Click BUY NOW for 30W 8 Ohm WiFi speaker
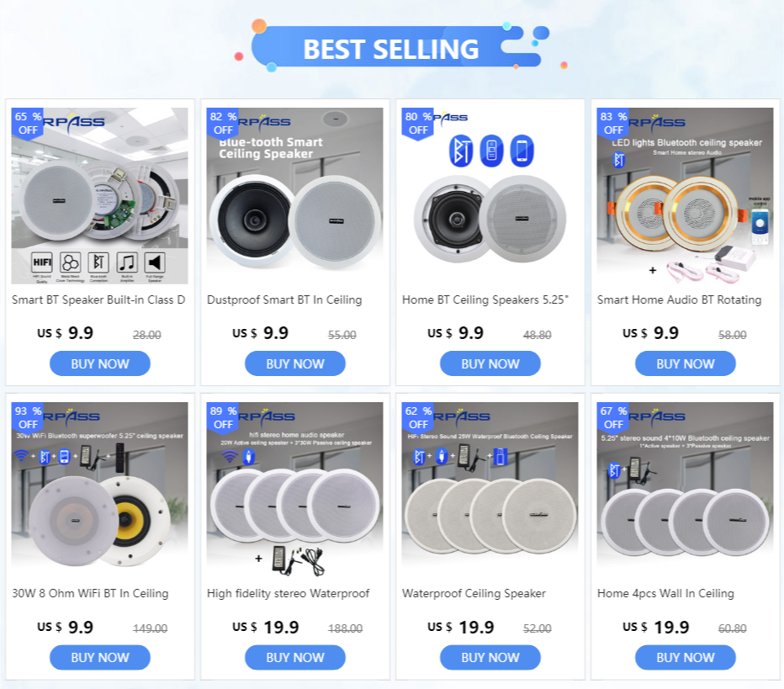Screen dimensions: 784x689 pyautogui.click(x=100, y=658)
